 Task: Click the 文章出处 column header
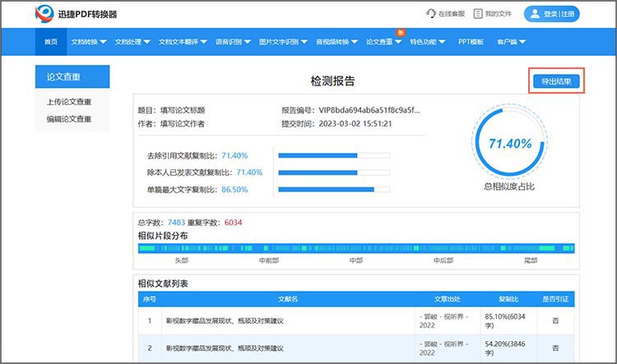pyautogui.click(x=448, y=299)
